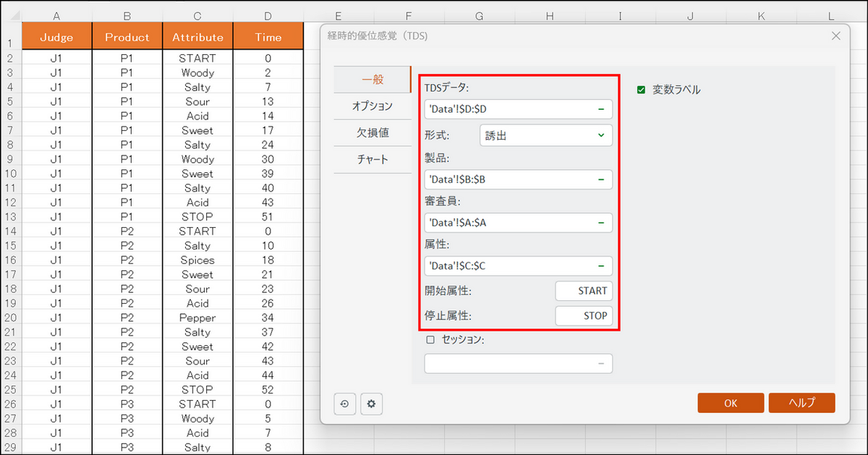Toggle the 変数ラベル checkbox
The image size is (868, 455).
641,90
